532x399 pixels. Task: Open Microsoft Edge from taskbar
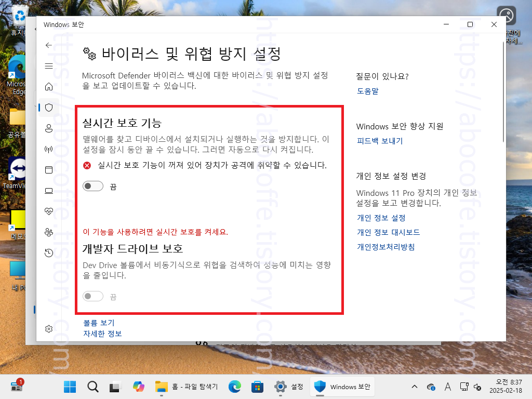[235, 387]
